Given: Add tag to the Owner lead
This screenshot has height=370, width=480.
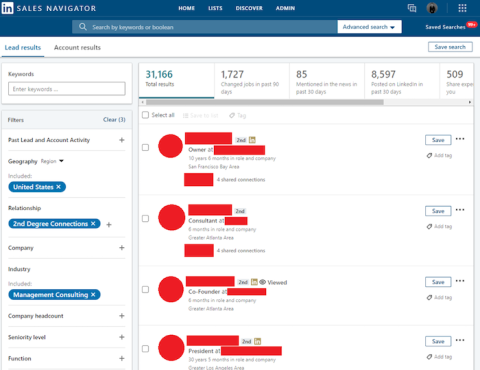Looking at the screenshot, I should click(x=439, y=155).
